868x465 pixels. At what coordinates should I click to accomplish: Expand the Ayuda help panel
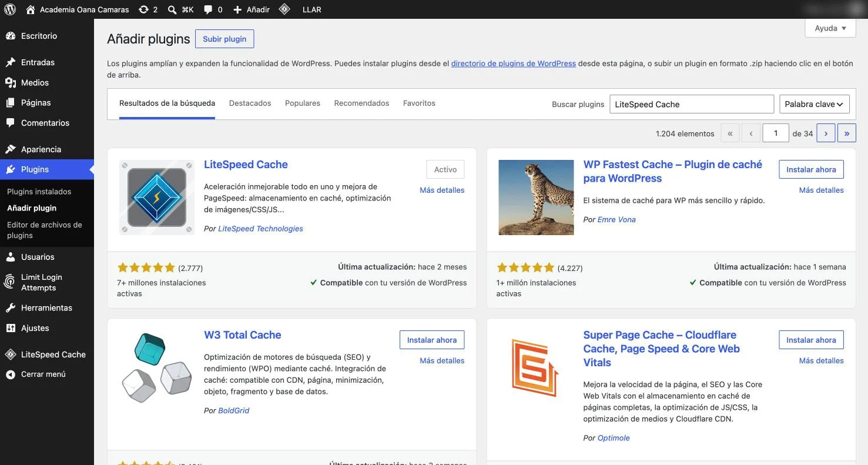(830, 28)
